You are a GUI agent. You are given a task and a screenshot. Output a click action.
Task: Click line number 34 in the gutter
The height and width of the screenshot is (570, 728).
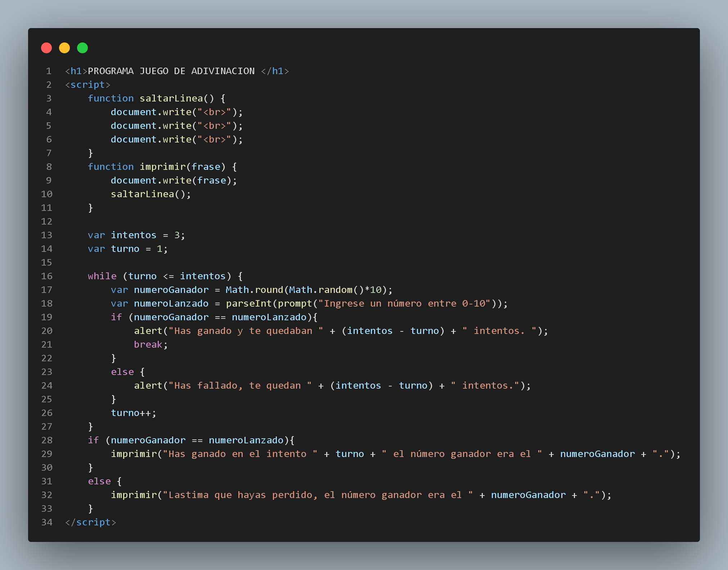click(47, 522)
